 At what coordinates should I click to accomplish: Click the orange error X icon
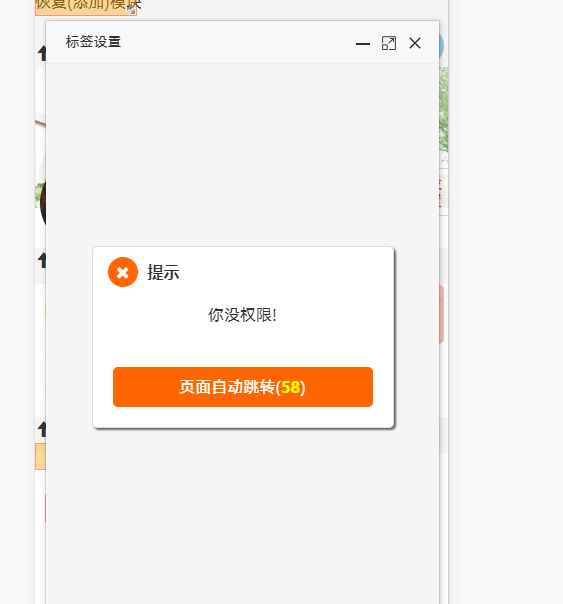[x=123, y=272]
